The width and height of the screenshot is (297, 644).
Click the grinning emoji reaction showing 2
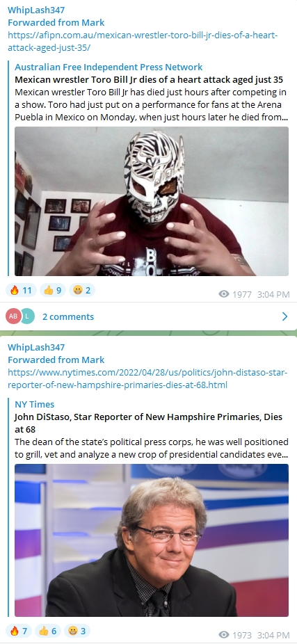pos(82,291)
